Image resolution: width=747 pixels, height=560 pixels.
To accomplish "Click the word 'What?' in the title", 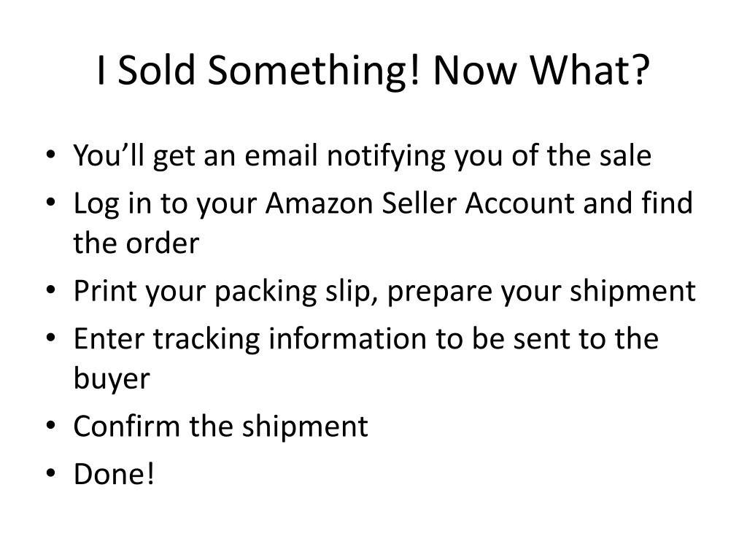I will 589,71.
